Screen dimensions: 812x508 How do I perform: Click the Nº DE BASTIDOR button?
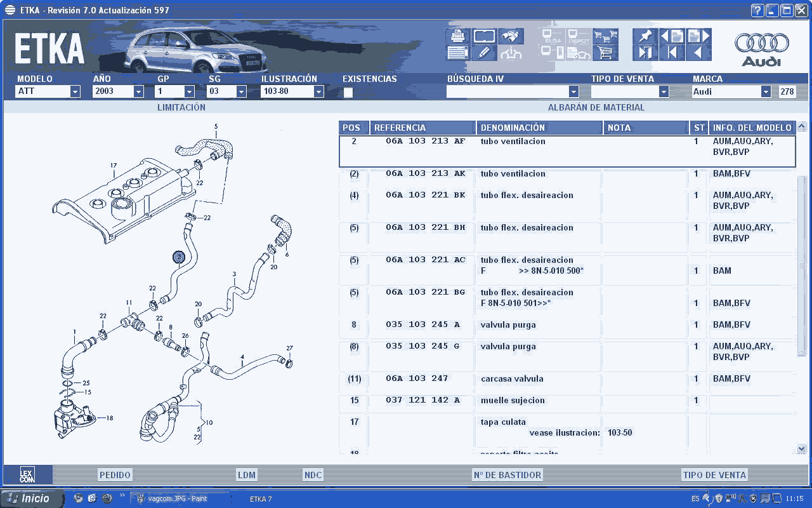pos(507,475)
